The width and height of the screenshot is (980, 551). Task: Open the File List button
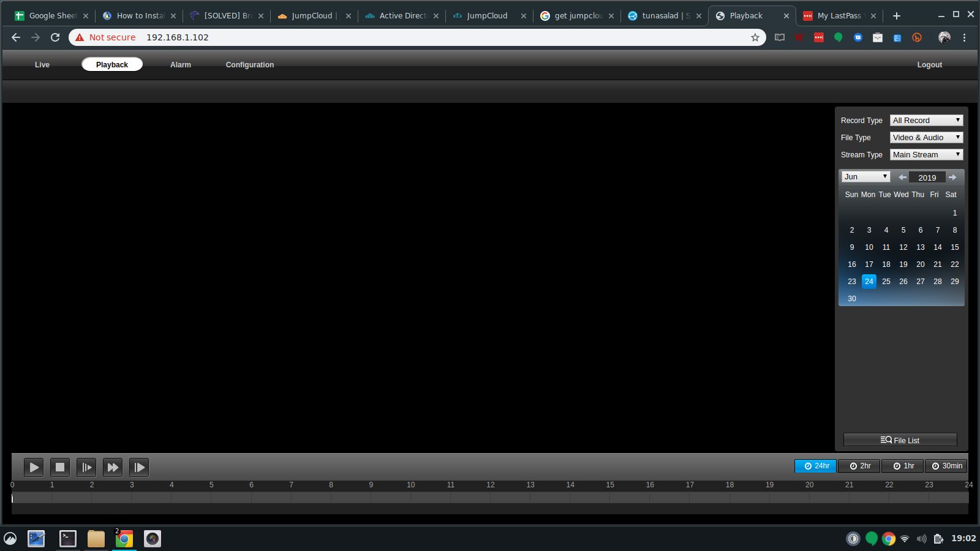[x=900, y=440]
